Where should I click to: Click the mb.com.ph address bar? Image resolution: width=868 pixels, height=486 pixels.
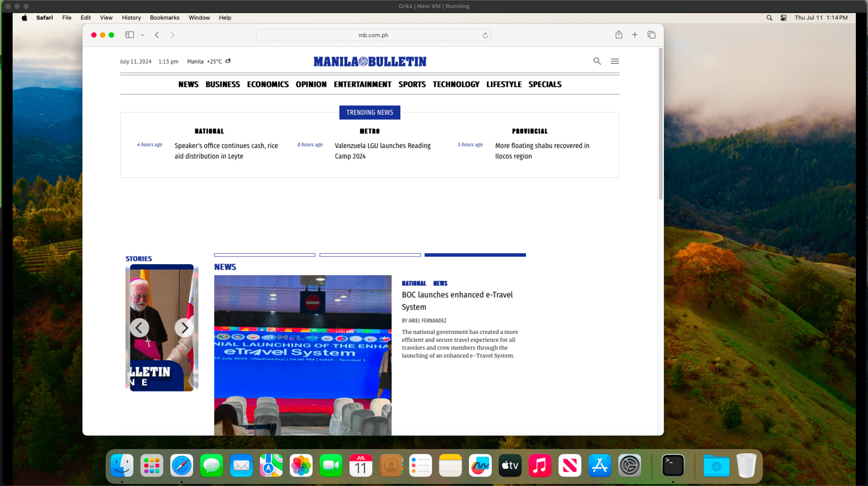(x=373, y=35)
